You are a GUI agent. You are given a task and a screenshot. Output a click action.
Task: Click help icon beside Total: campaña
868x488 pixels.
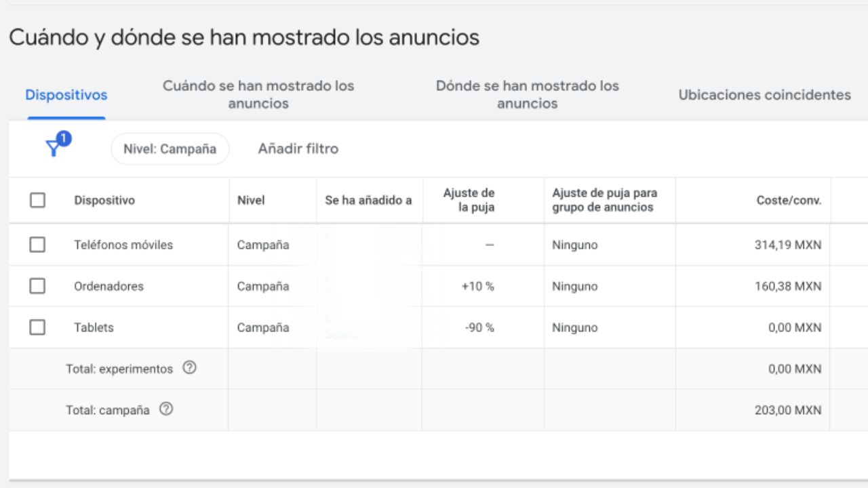pyautogui.click(x=166, y=409)
